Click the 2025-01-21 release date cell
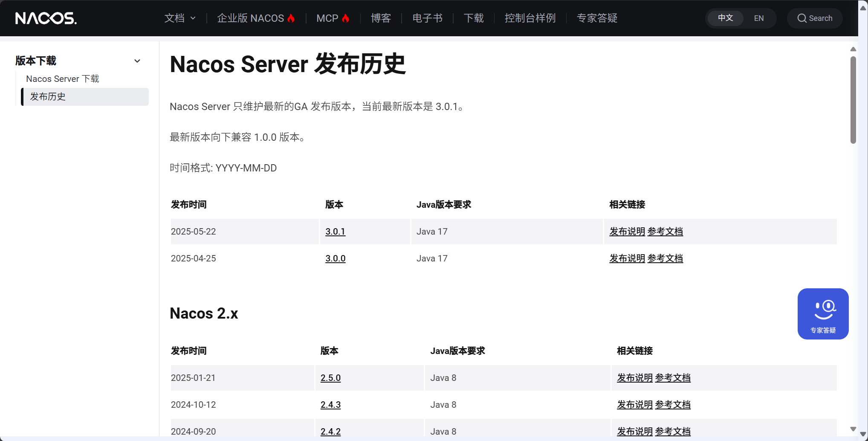 point(243,378)
